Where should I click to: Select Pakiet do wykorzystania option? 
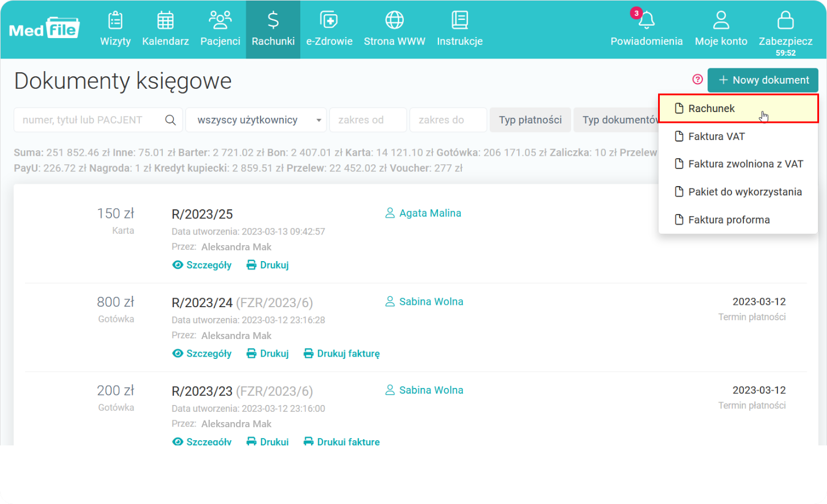point(745,192)
